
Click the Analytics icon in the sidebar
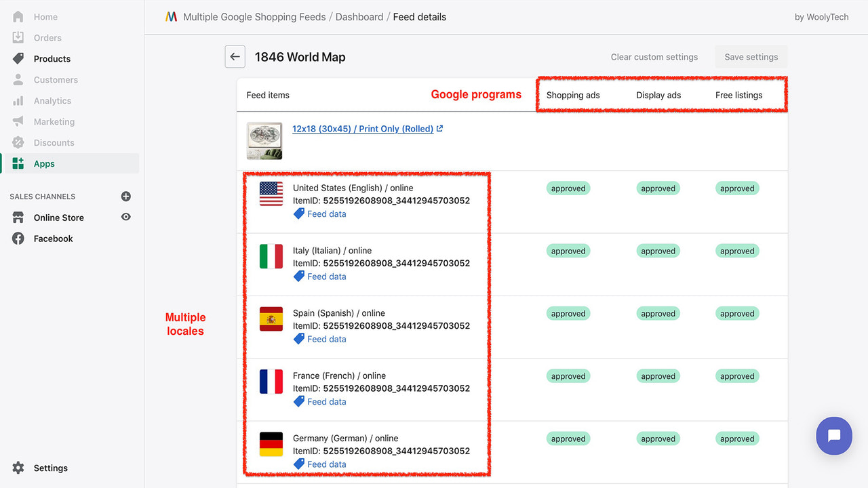[x=17, y=100]
